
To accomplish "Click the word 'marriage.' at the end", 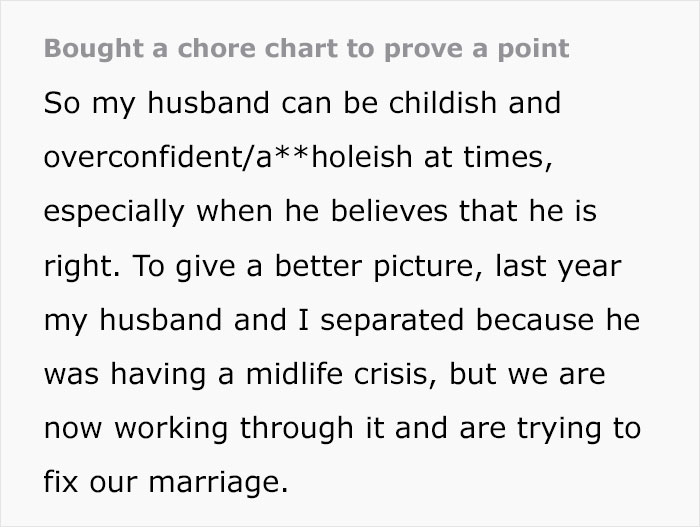I will (x=218, y=483).
